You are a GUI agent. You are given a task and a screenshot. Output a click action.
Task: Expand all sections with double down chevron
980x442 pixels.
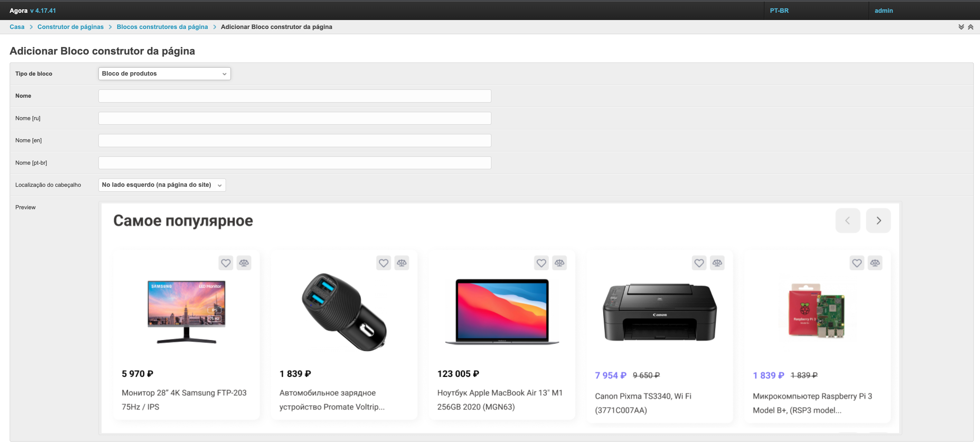[961, 27]
